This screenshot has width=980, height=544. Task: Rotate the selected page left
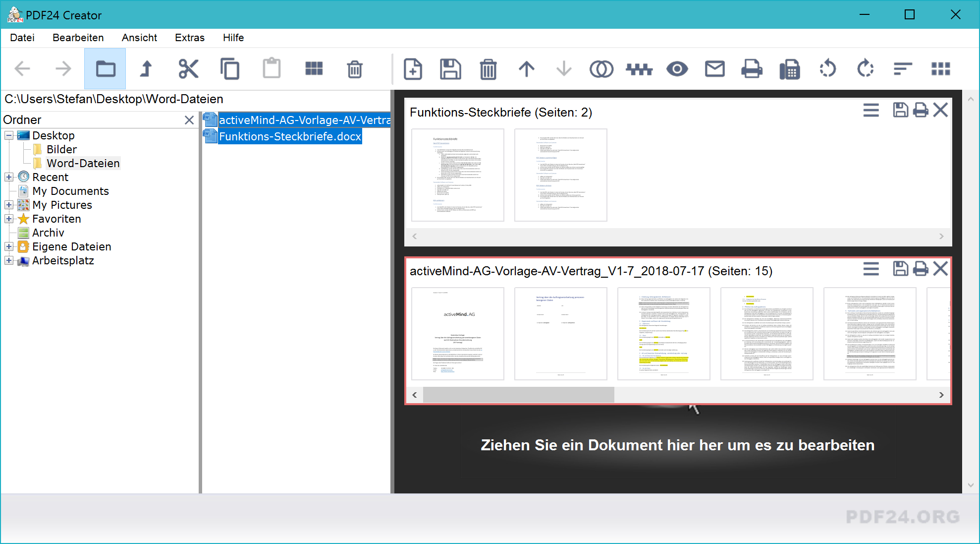click(828, 69)
